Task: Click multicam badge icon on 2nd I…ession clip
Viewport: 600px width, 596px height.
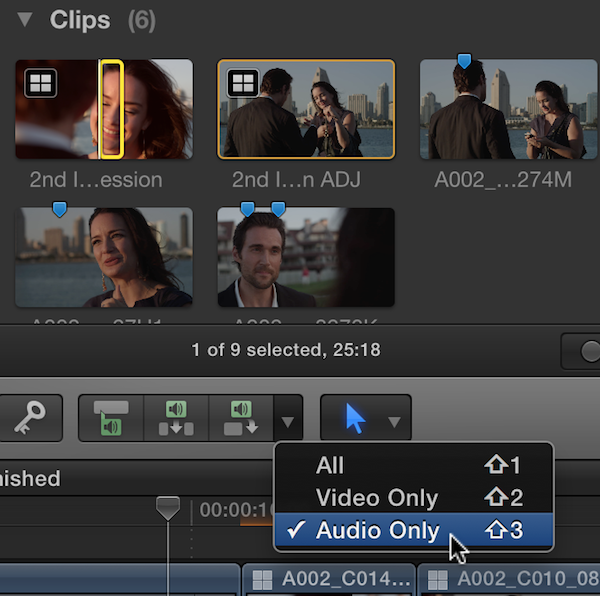Action: click(x=41, y=83)
